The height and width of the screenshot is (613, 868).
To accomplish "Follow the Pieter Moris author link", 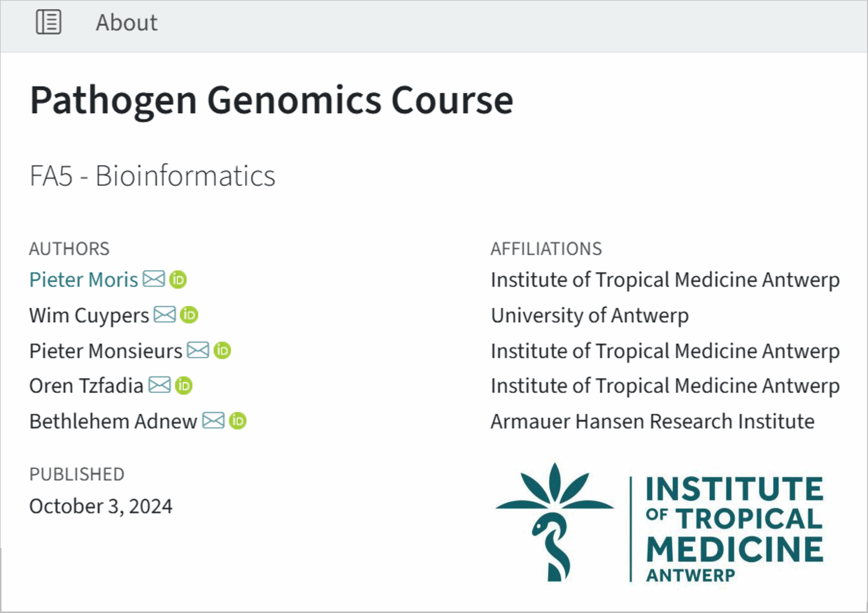I will tap(83, 280).
